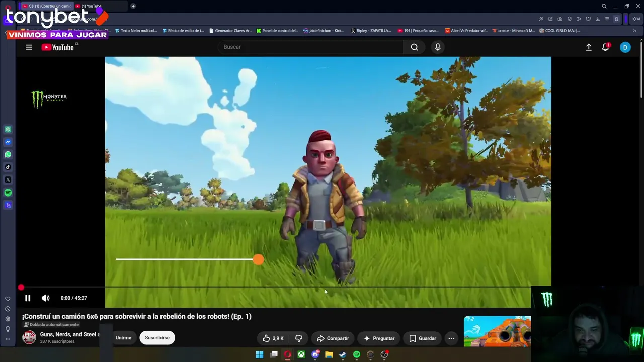
Task: Dislike the video
Action: pyautogui.click(x=298, y=338)
